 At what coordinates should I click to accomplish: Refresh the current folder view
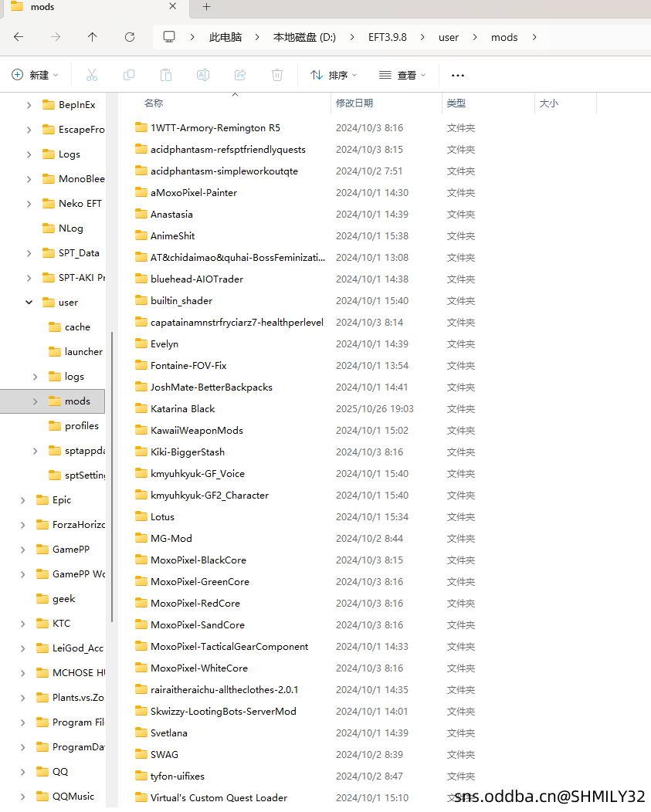coord(130,37)
